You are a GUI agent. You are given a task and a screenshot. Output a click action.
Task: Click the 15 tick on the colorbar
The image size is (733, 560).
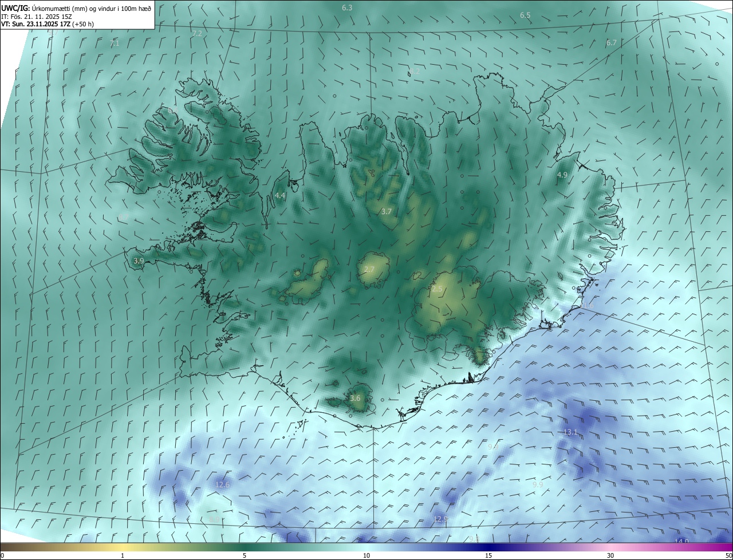(x=488, y=555)
